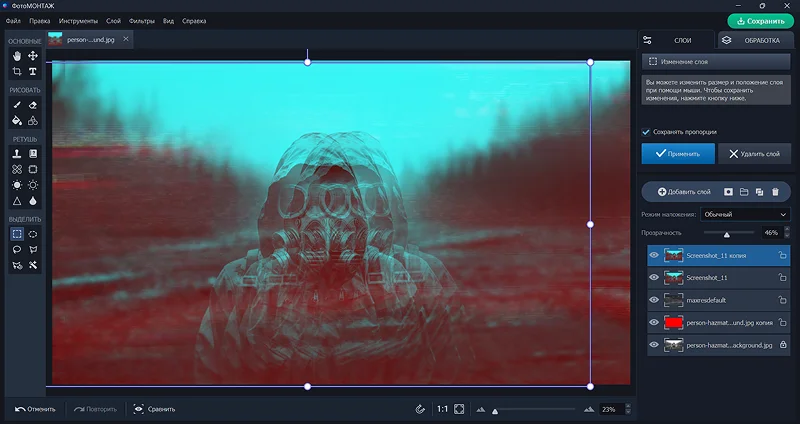Open the Фильтры menu
800x424 pixels.
pyautogui.click(x=142, y=21)
